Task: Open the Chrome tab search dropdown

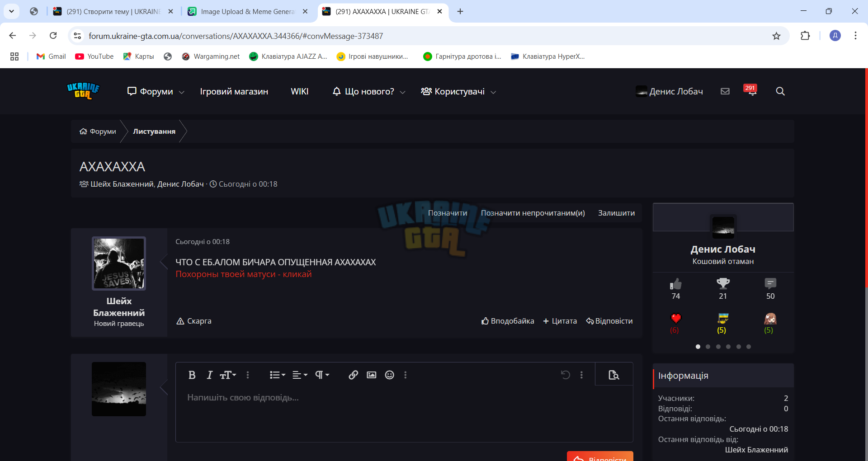Action: coord(11,11)
